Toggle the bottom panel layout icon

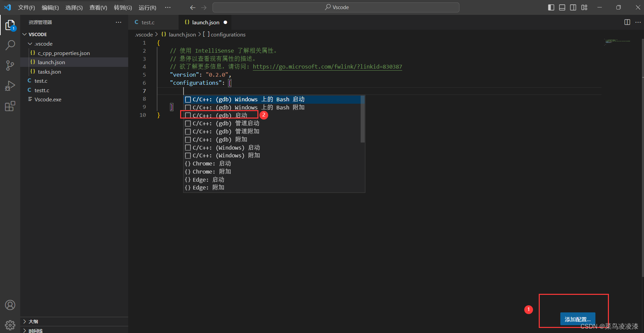pos(562,7)
